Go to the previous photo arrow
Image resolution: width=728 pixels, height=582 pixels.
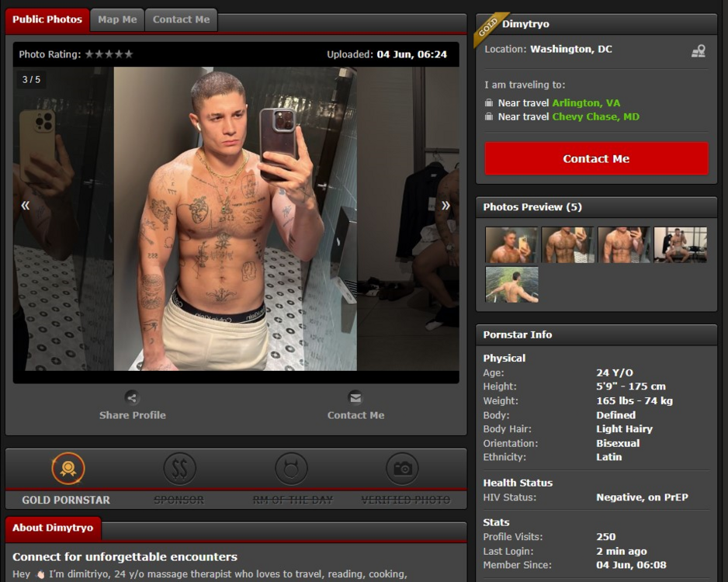tap(26, 206)
